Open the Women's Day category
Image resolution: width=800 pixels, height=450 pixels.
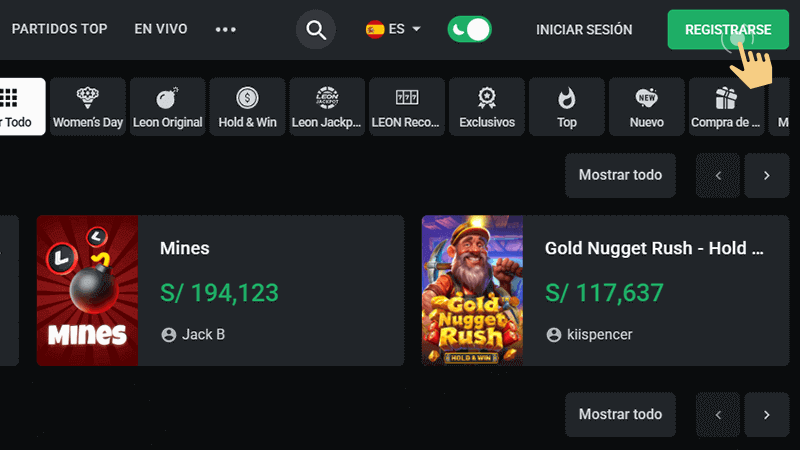86,107
